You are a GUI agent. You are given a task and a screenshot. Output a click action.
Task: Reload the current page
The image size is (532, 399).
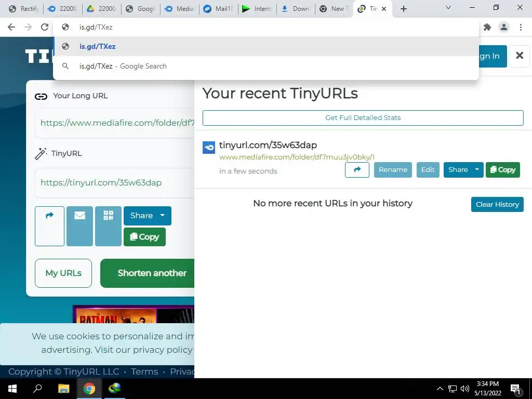[x=45, y=27]
